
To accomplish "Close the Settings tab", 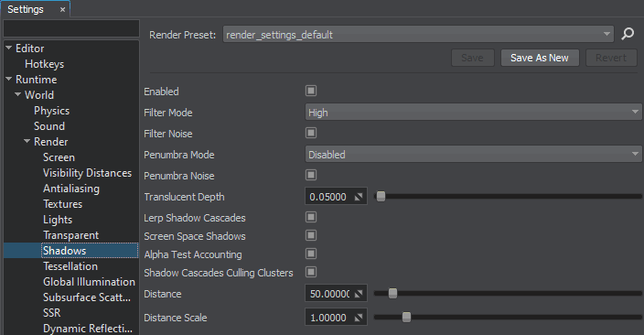I will click(62, 9).
